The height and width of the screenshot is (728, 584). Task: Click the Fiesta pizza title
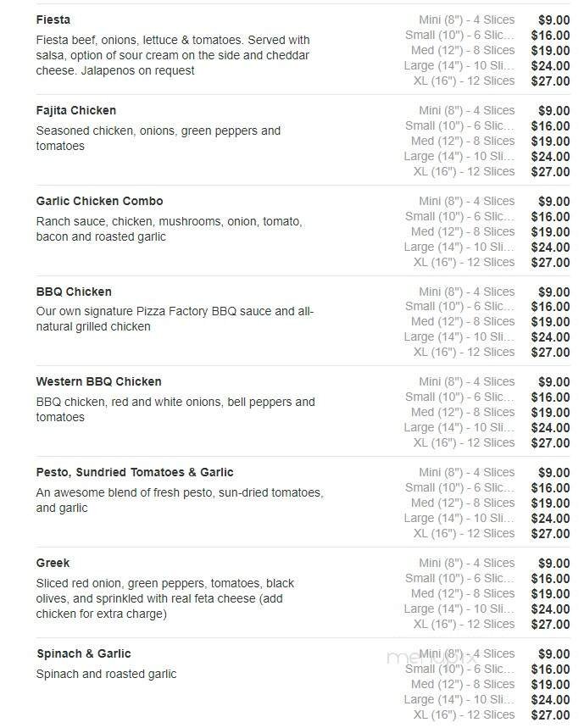tap(53, 19)
